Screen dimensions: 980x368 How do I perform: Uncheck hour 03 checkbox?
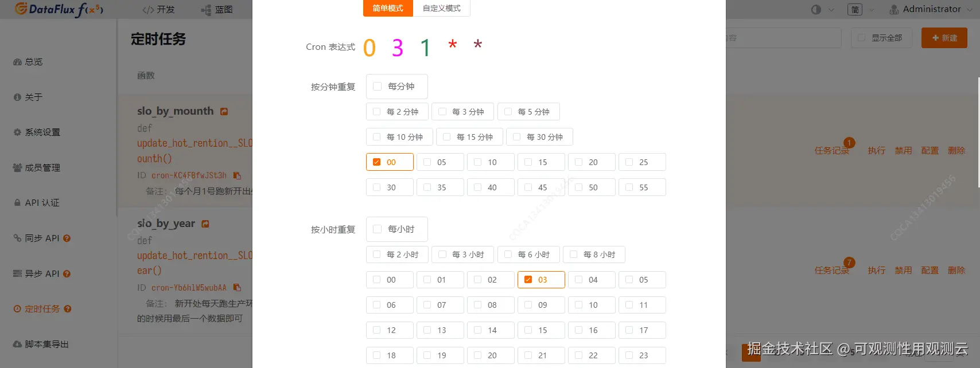[x=528, y=280]
